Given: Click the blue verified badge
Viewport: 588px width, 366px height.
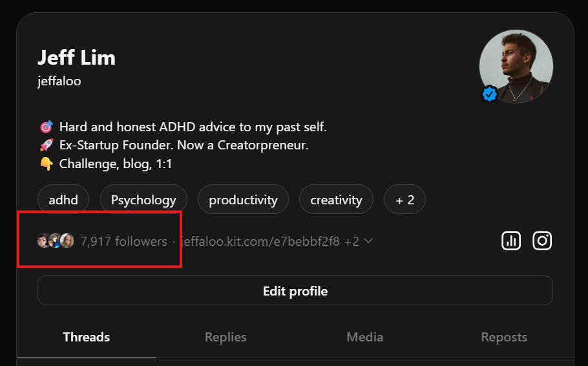Looking at the screenshot, I should [x=490, y=94].
